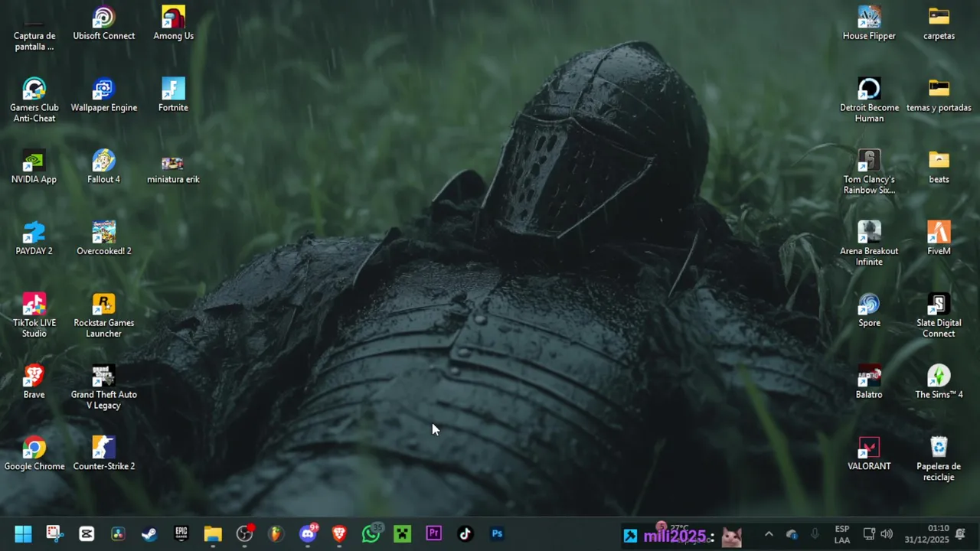Switch the ESP LAA input language
The width and height of the screenshot is (980, 551).
pos(842,534)
